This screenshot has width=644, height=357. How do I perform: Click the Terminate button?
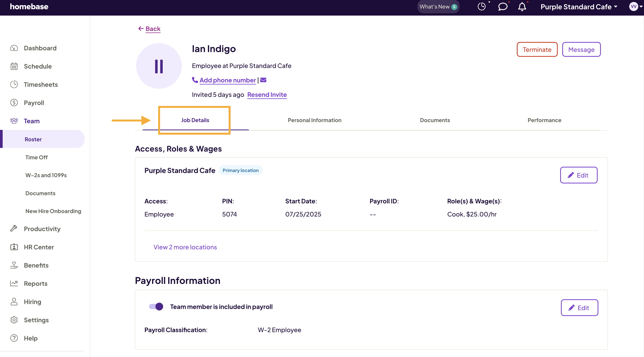coord(537,49)
